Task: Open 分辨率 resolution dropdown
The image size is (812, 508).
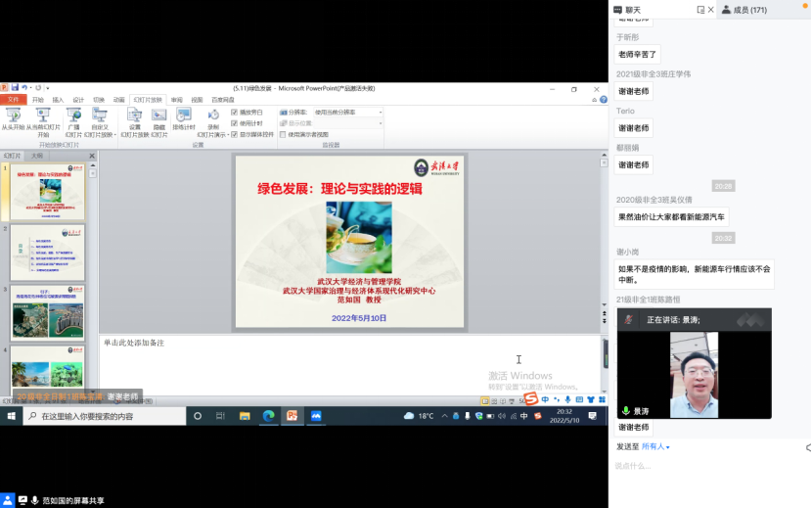Action: [347, 113]
